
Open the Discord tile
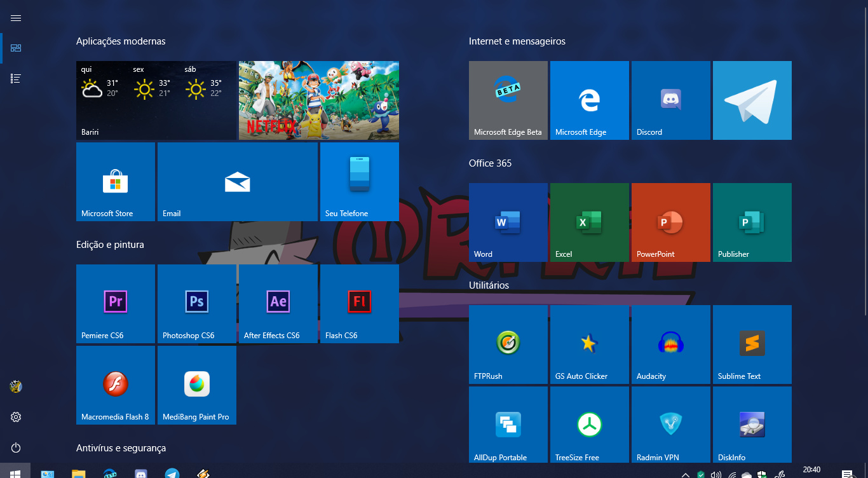671,100
